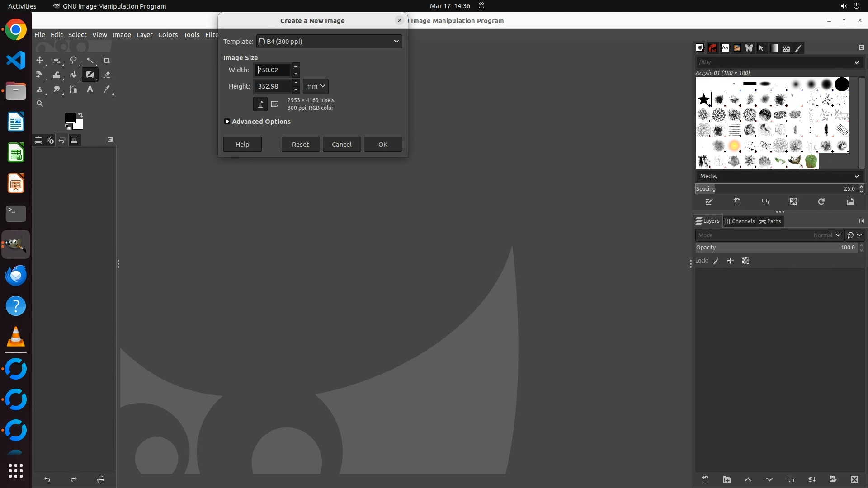This screenshot has width=868, height=488.
Task: Choose the Color Picker eyedropper tool
Action: click(107, 89)
